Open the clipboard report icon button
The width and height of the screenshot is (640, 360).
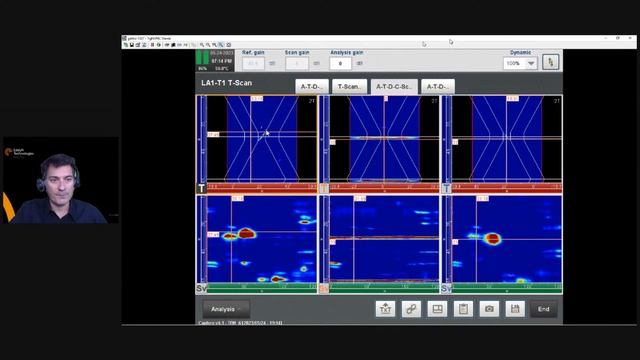coord(463,309)
